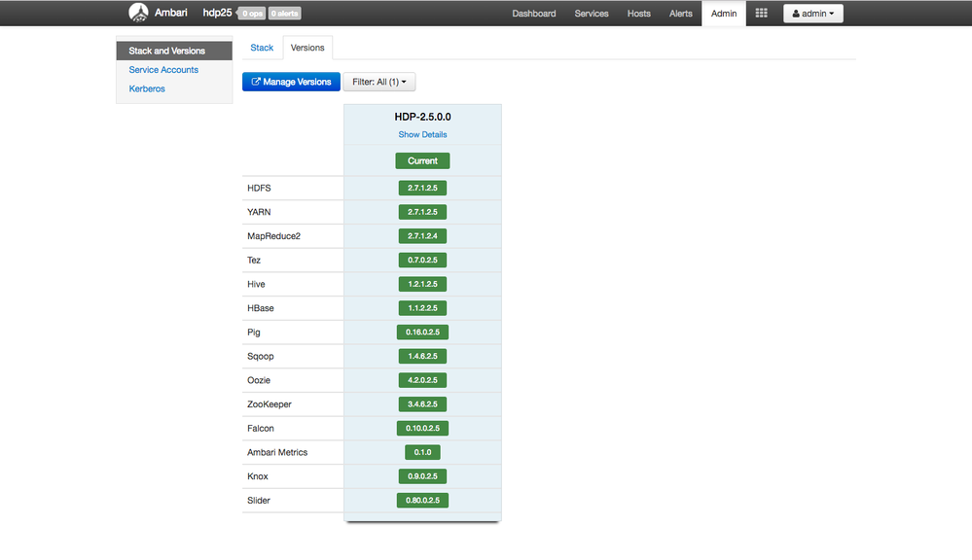The width and height of the screenshot is (972, 560).
Task: Click the Ambari logo icon
Action: point(138,13)
